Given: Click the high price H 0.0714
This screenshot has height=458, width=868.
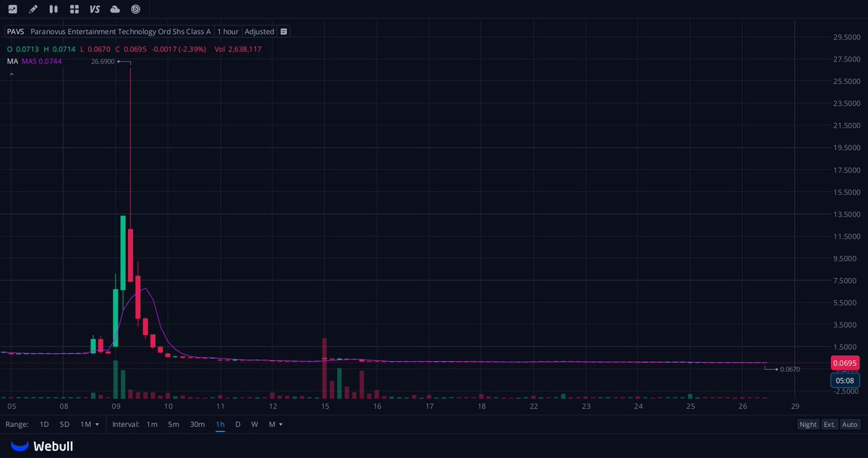Looking at the screenshot, I should tap(59, 49).
